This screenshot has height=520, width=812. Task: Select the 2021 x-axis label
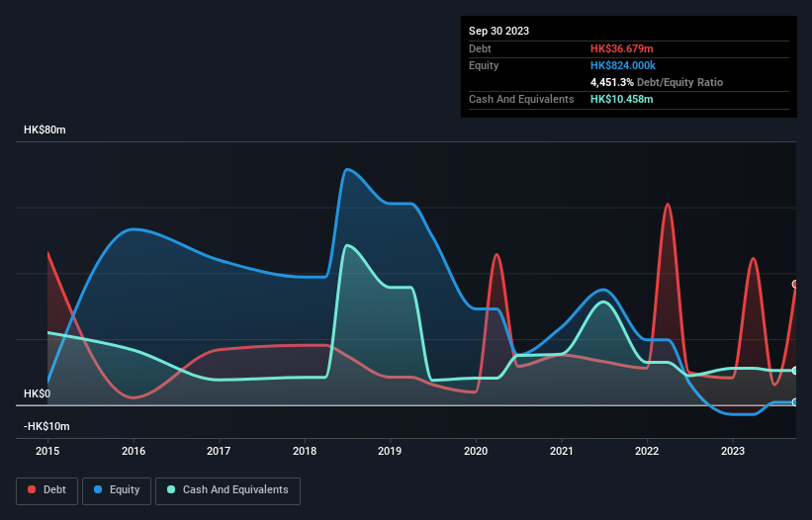(x=562, y=451)
